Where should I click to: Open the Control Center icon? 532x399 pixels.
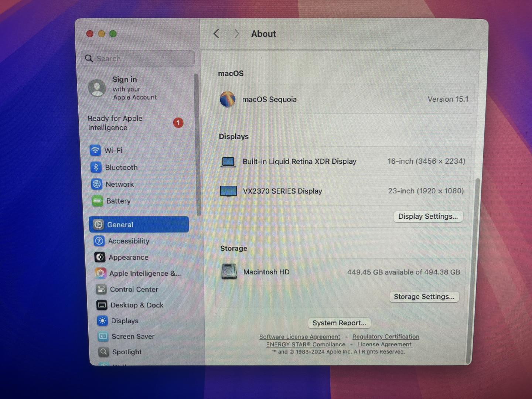coord(101,289)
